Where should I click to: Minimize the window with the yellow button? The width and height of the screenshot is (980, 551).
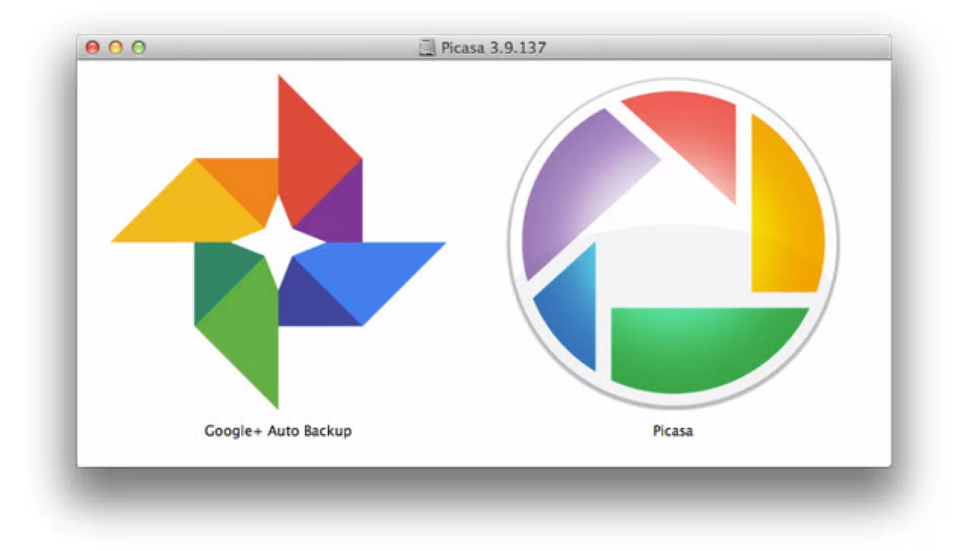[116, 48]
